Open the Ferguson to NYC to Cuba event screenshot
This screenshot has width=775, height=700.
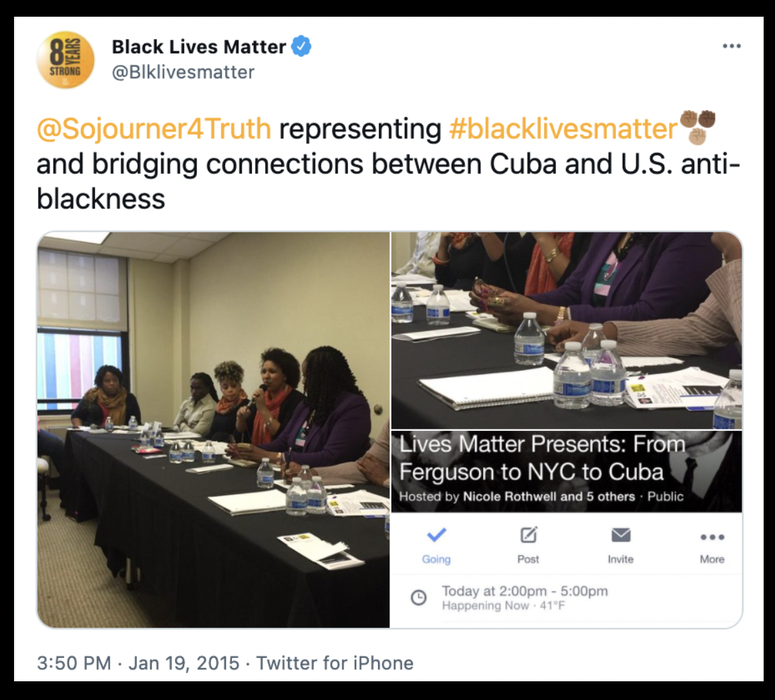(567, 530)
